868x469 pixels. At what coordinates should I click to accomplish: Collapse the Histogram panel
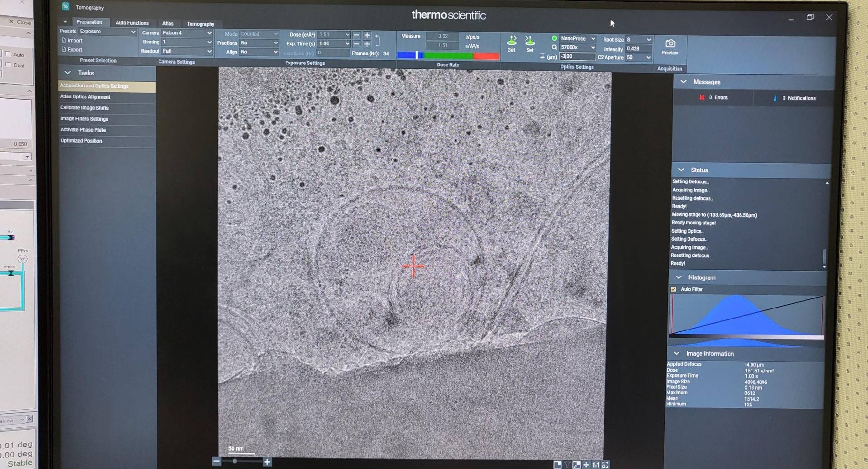(678, 277)
